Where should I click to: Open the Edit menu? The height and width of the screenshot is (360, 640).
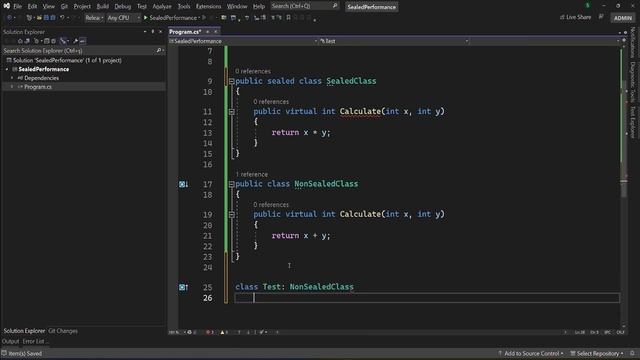(x=32, y=6)
